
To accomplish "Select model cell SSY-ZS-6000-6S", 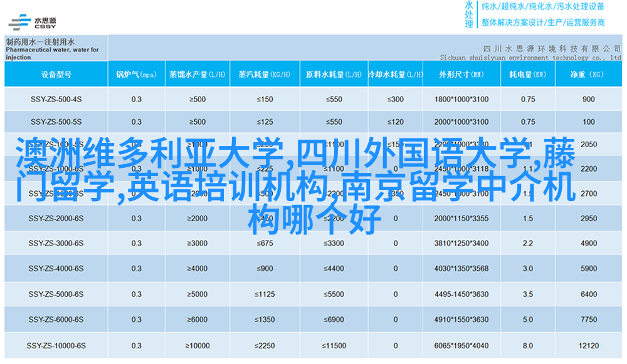I will point(56,320).
